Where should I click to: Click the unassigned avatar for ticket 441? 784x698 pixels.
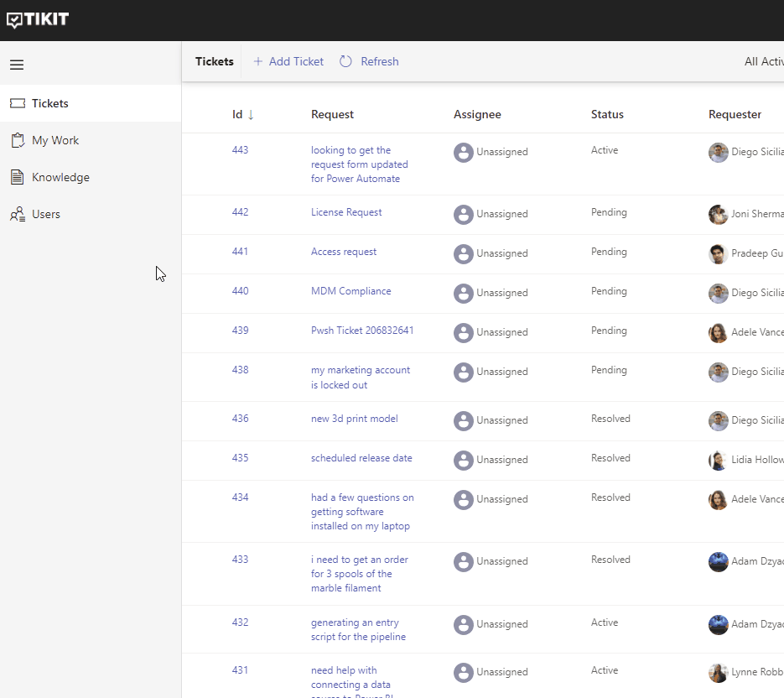(x=464, y=253)
